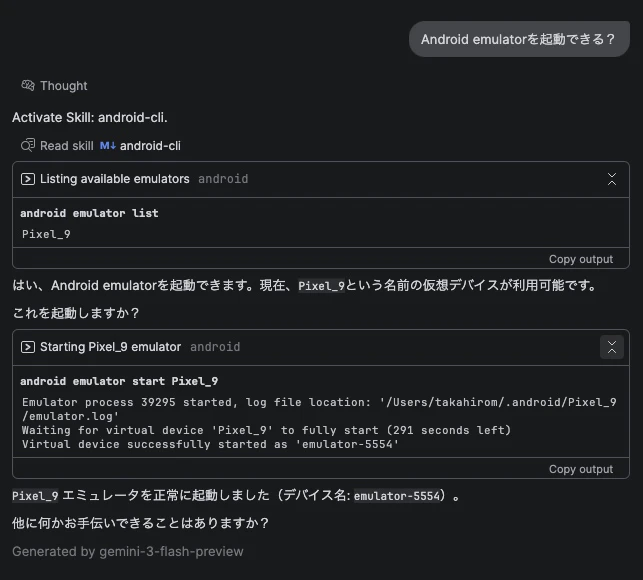Select the 'android emulator list' command text
The image size is (643, 580).
89,213
